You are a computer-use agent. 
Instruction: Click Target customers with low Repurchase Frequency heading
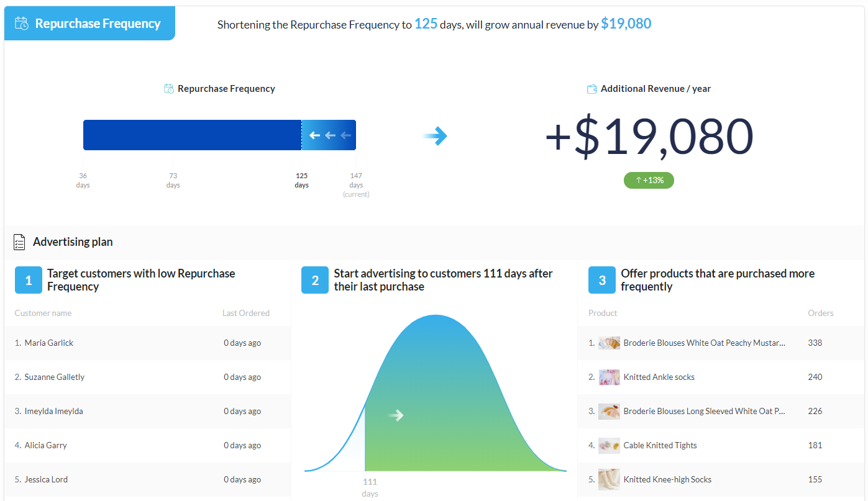(141, 280)
